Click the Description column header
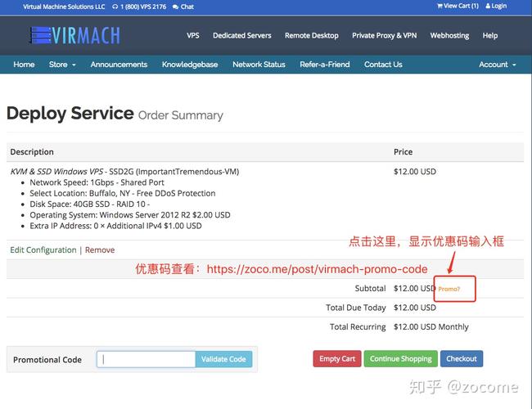Viewport: 532px width, 409px height. (32, 152)
